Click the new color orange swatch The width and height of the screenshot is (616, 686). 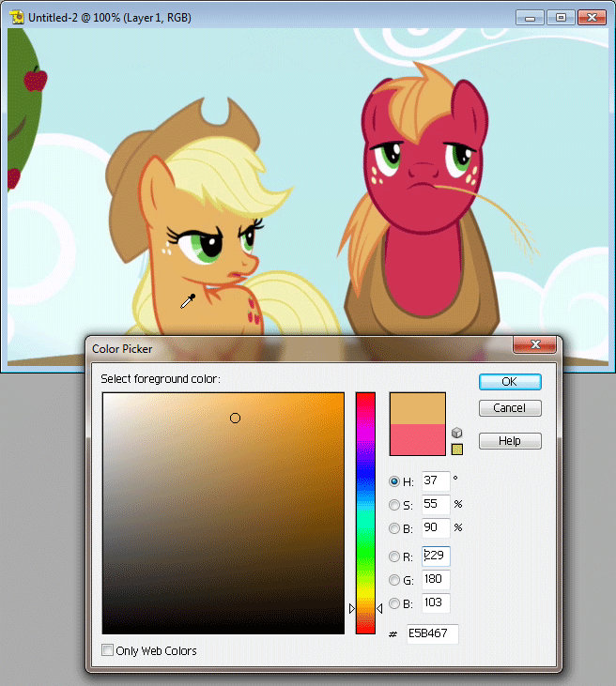pyautogui.click(x=418, y=408)
